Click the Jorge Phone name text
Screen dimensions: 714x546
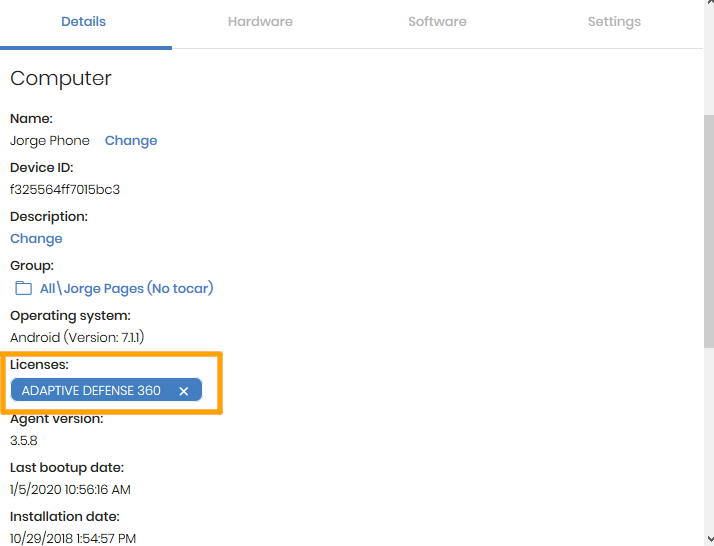coord(50,141)
